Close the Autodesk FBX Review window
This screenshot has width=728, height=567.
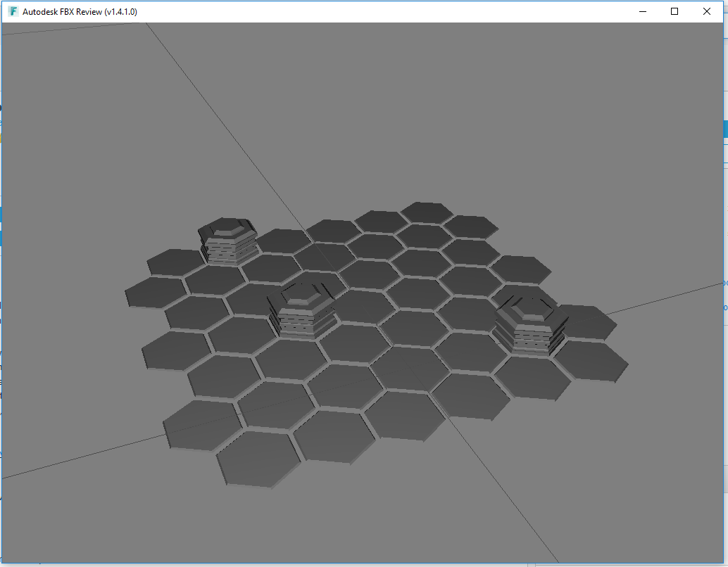coord(706,11)
